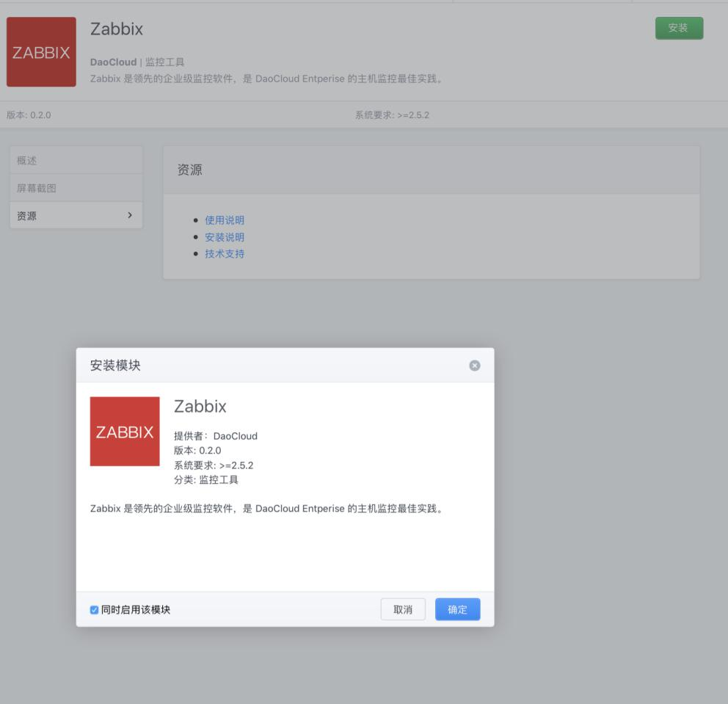Select the 资源 sidebar tab

click(x=76, y=216)
